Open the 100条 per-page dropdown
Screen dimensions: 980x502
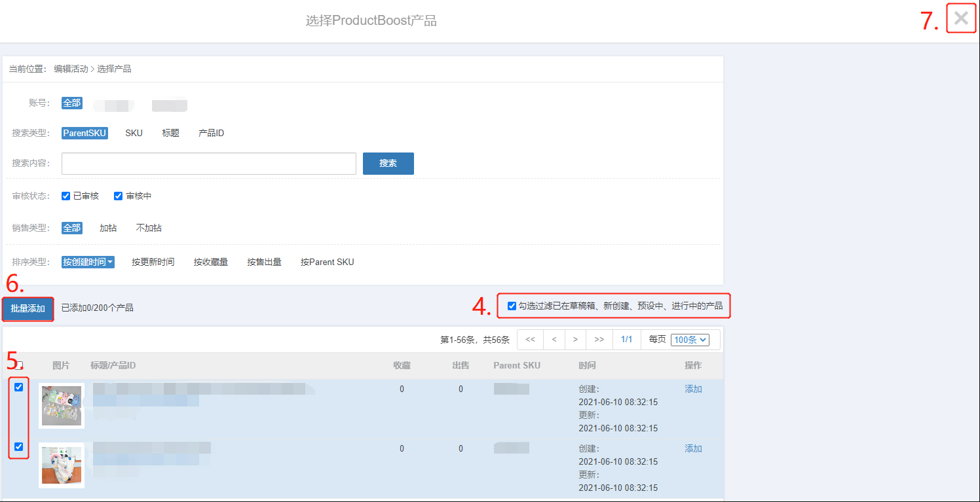tap(690, 340)
